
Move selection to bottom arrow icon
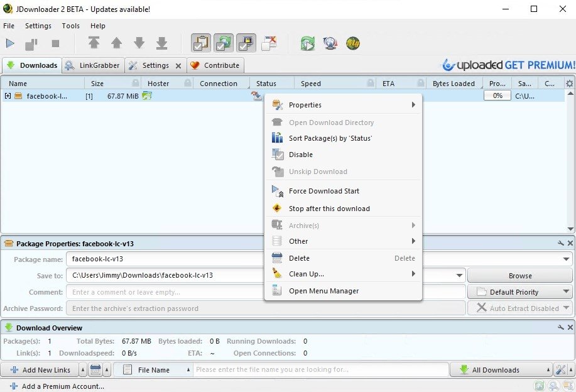(x=161, y=43)
